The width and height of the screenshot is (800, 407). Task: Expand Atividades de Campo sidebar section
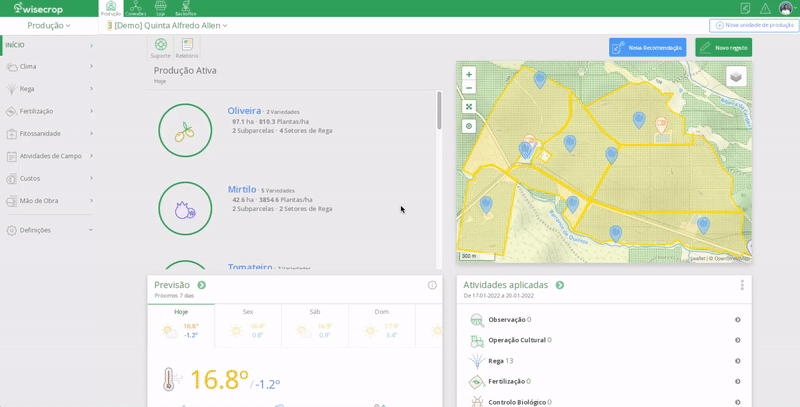49,156
